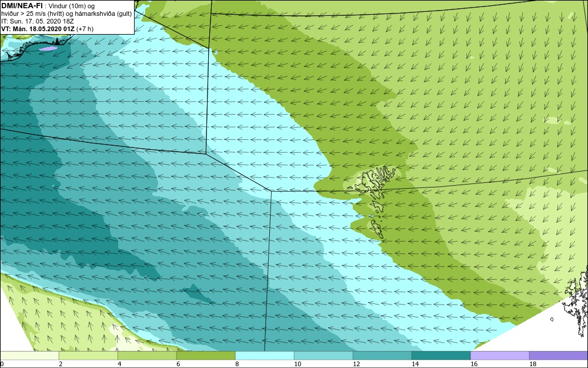Click the 4–6 m/s green legend swatch
The height and width of the screenshot is (368, 588).
(147, 356)
